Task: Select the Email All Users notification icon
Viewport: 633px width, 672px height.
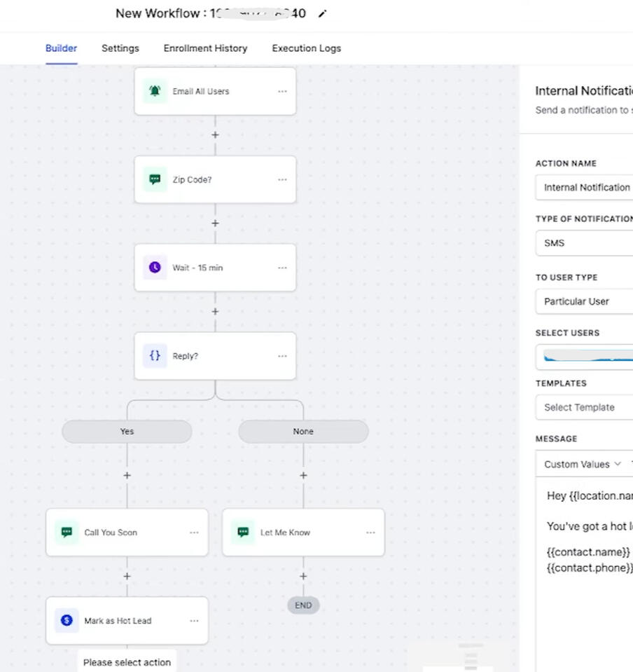Action: [x=155, y=90]
